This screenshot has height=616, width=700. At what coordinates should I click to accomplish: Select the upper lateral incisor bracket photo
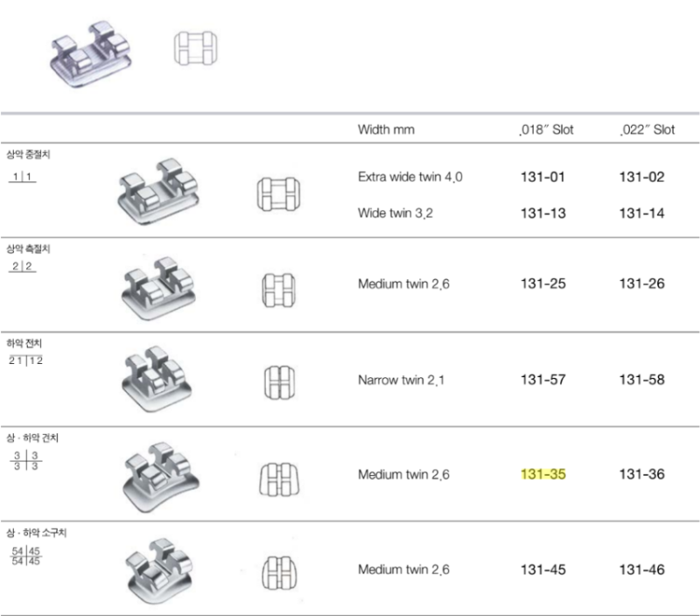point(158,289)
